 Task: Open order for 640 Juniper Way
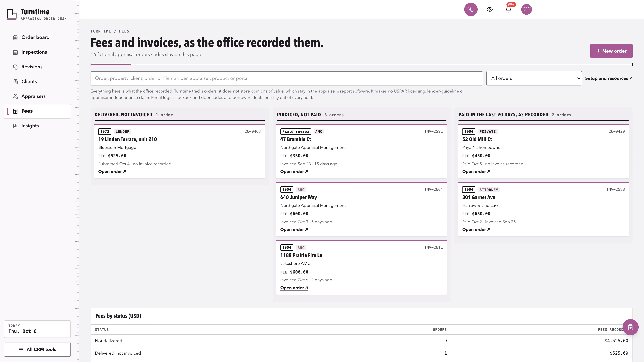point(294,229)
